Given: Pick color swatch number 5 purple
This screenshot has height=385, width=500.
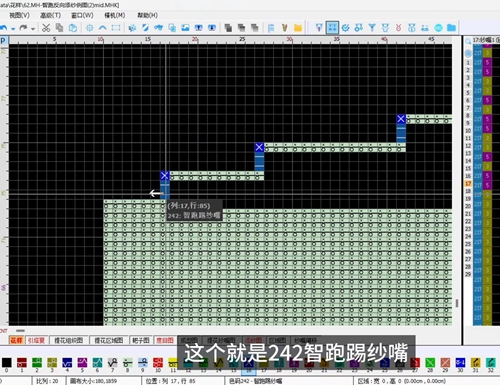Looking at the screenshot, I should pos(82,362).
